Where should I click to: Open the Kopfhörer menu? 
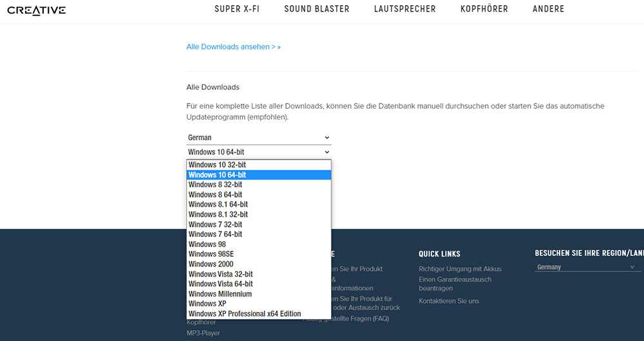coord(484,9)
